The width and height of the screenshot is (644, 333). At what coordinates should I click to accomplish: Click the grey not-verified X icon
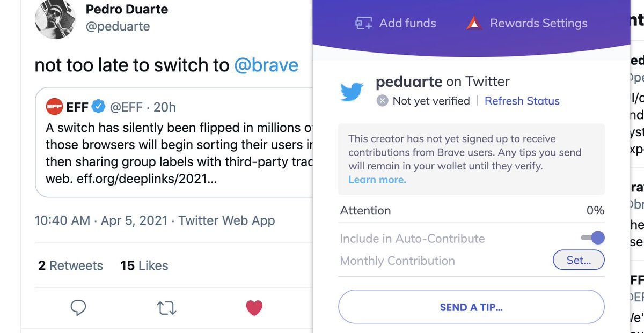click(382, 101)
